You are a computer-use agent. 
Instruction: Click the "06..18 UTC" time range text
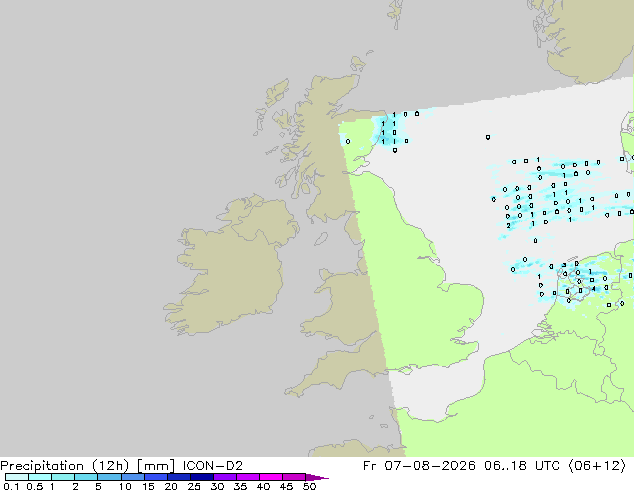pos(522,466)
